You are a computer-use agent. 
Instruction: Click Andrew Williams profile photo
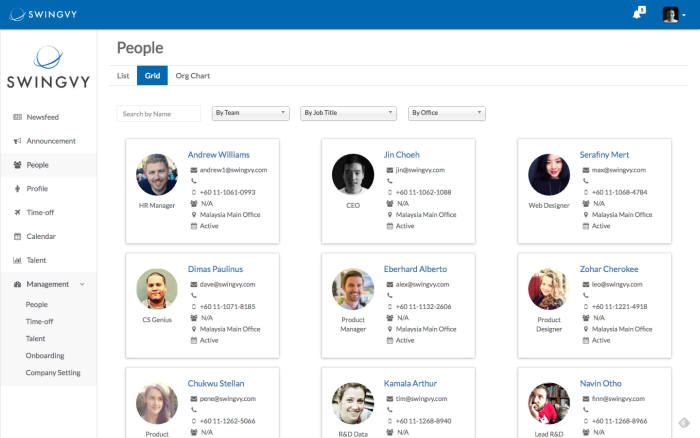pyautogui.click(x=157, y=175)
